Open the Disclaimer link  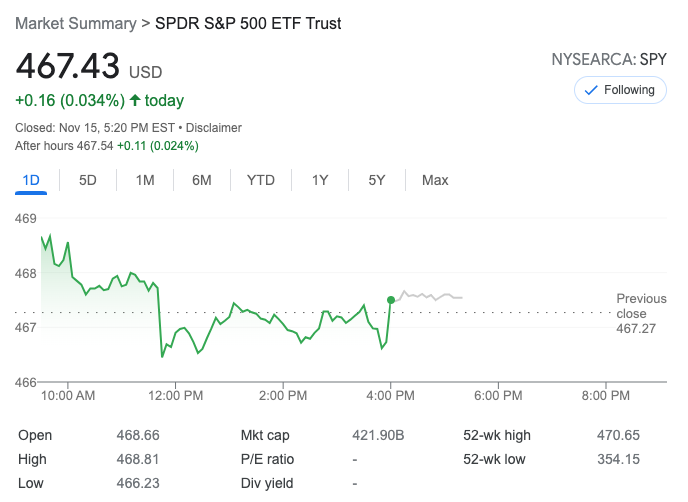click(213, 128)
